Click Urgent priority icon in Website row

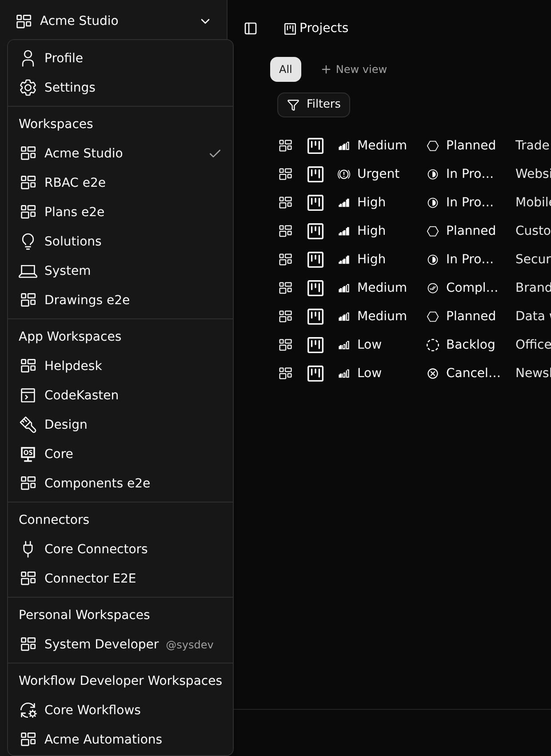click(x=344, y=174)
